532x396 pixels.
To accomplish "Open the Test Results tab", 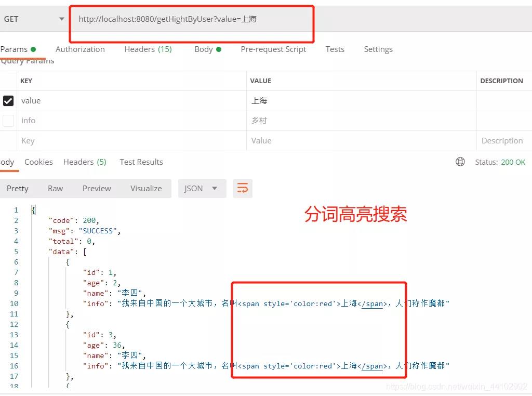I will coord(141,162).
